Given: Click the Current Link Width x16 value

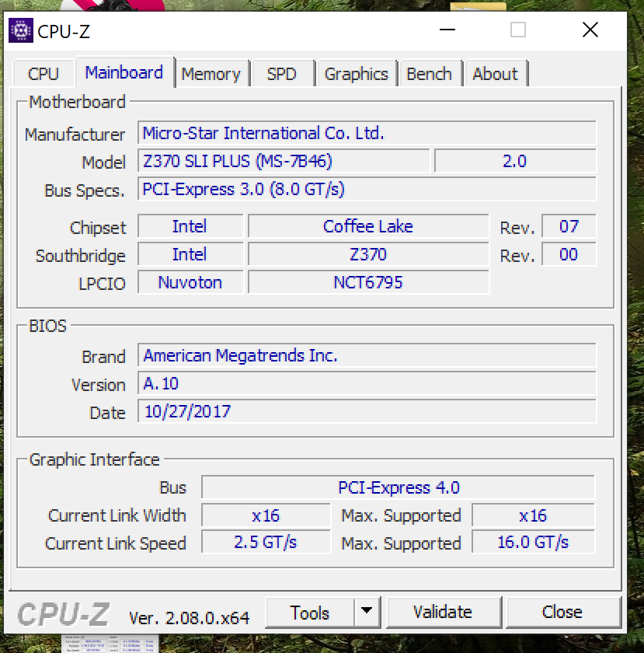Looking at the screenshot, I should [266, 515].
